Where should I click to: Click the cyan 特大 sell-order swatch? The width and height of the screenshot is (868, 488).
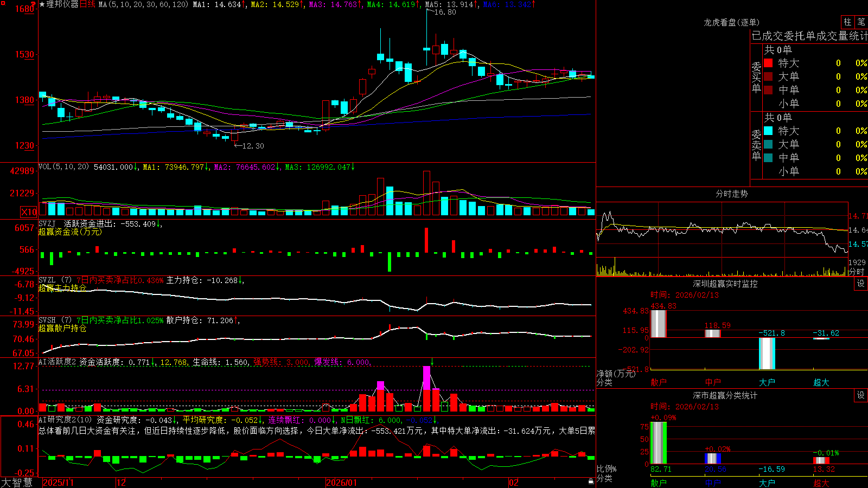(x=768, y=131)
